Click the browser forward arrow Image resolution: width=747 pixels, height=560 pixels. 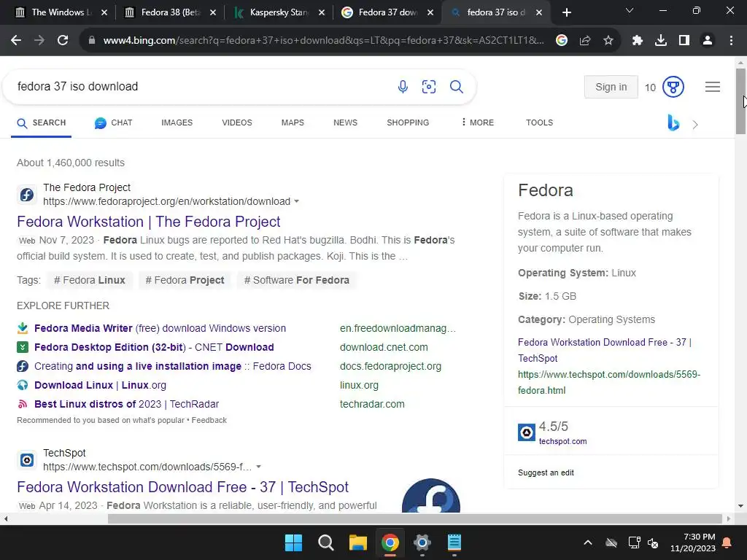click(x=39, y=41)
